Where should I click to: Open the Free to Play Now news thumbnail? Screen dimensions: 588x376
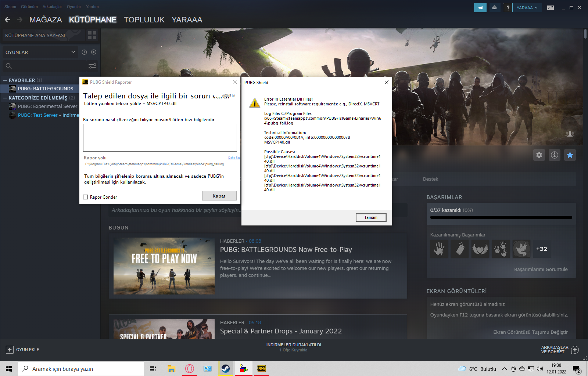[164, 266]
